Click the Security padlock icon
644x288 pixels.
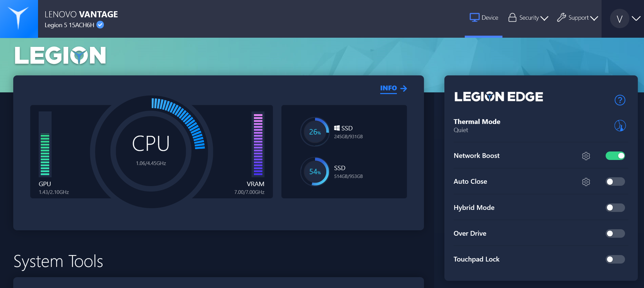(x=512, y=17)
